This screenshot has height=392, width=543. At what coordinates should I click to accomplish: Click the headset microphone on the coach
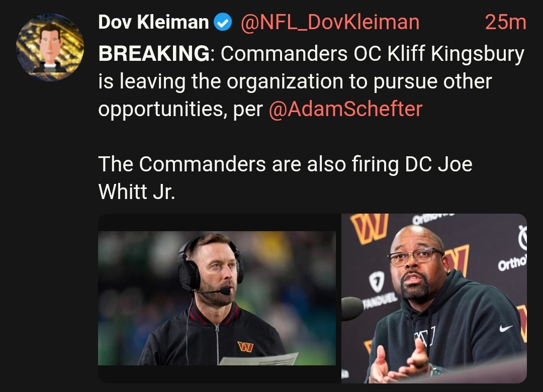click(x=225, y=290)
